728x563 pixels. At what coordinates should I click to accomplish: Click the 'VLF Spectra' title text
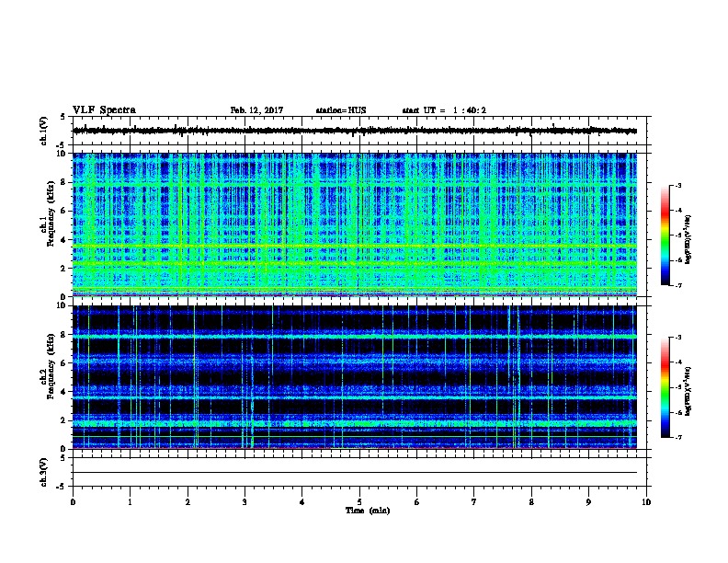(x=104, y=110)
